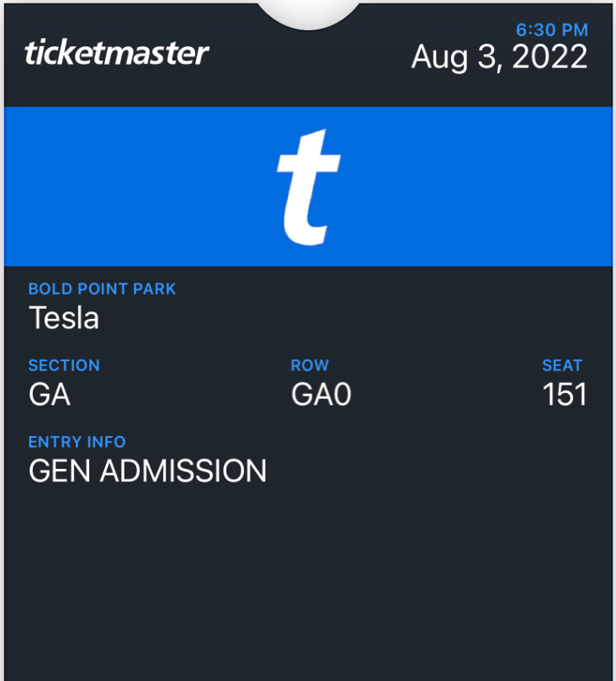616x681 pixels.
Task: Click the SECTION field label
Action: (64, 365)
